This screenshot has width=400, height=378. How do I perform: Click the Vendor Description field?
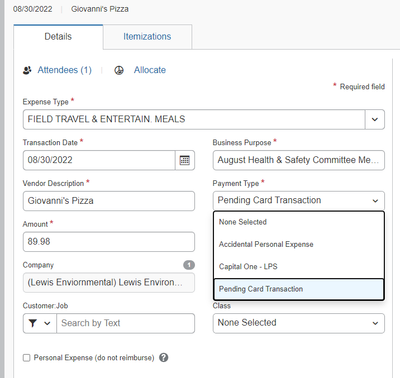coord(109,201)
